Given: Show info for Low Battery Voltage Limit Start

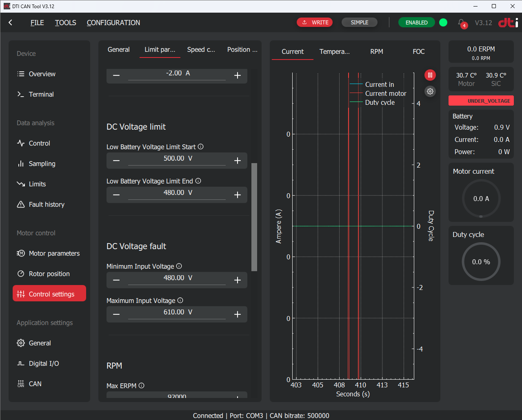Looking at the screenshot, I should tap(201, 147).
